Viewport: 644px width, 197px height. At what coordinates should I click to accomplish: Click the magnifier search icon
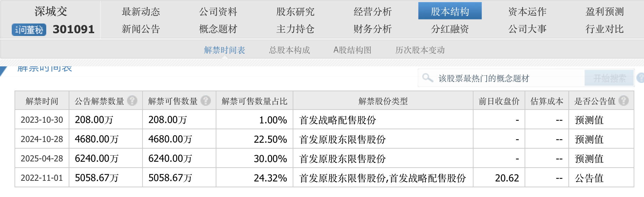428,78
